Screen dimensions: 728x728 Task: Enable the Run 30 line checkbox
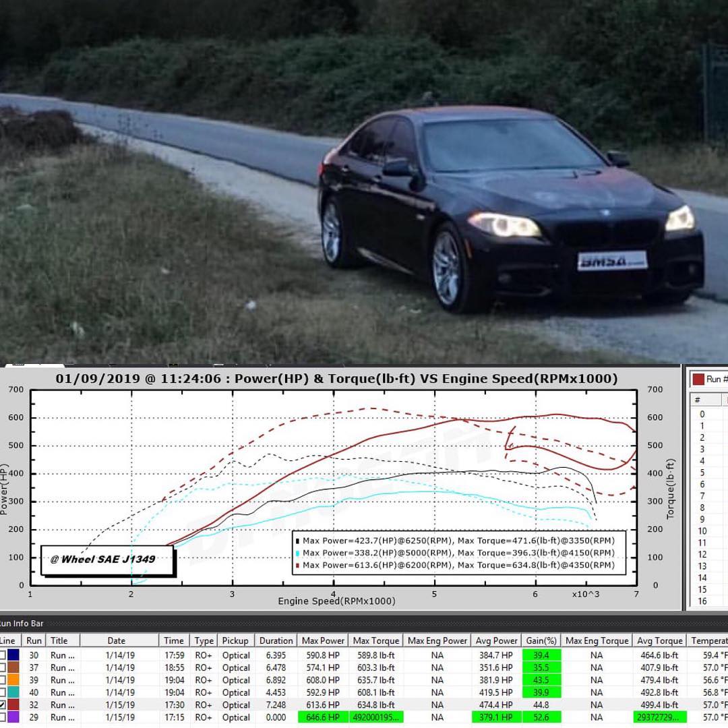tap(3, 655)
